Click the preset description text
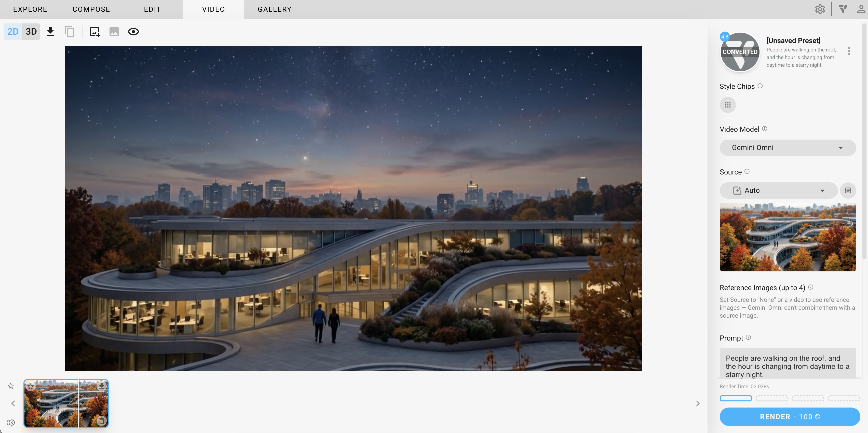868x433 pixels. coord(801,57)
